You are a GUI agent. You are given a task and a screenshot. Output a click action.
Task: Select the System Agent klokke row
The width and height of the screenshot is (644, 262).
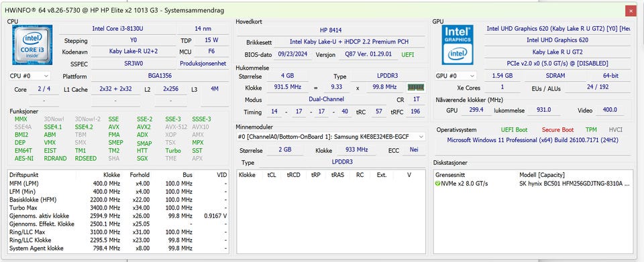tap(118, 249)
